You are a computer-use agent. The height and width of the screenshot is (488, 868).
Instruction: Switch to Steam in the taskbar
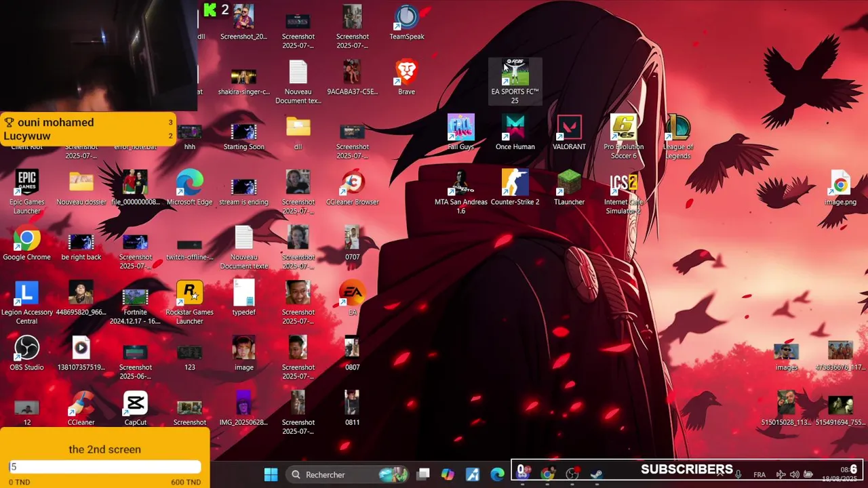pyautogui.click(x=596, y=474)
